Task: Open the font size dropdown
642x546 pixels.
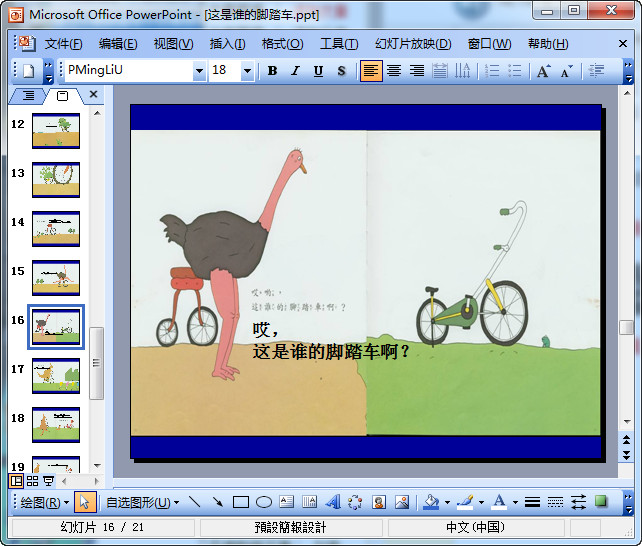Action: pos(247,71)
